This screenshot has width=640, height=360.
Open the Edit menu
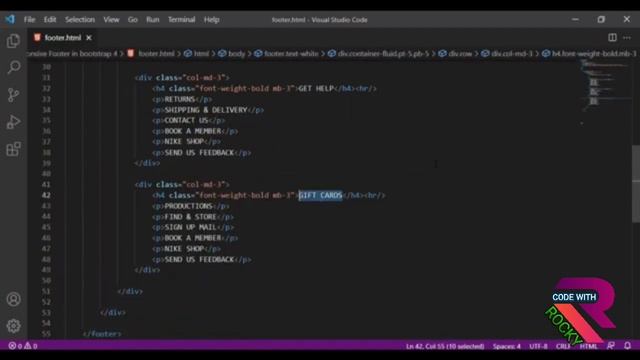50,20
